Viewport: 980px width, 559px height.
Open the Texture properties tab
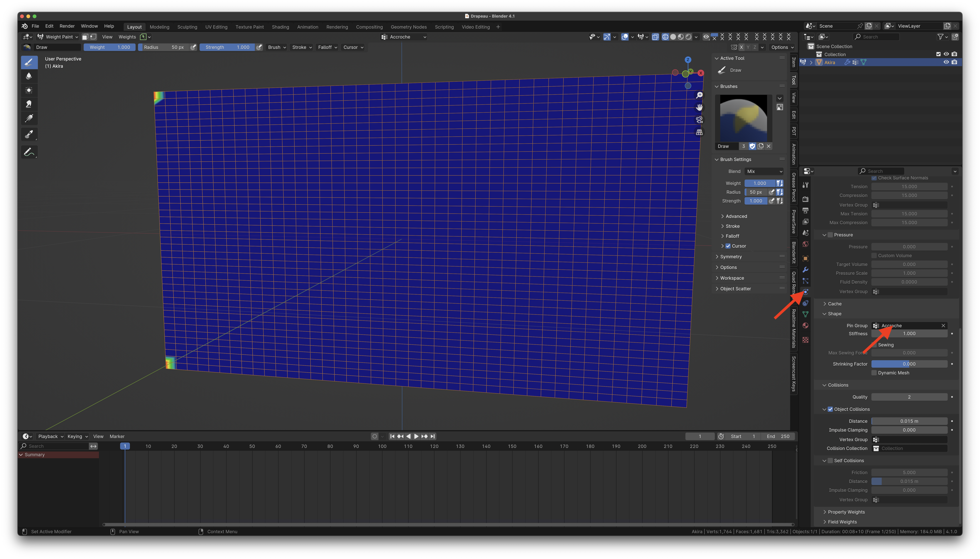click(805, 340)
